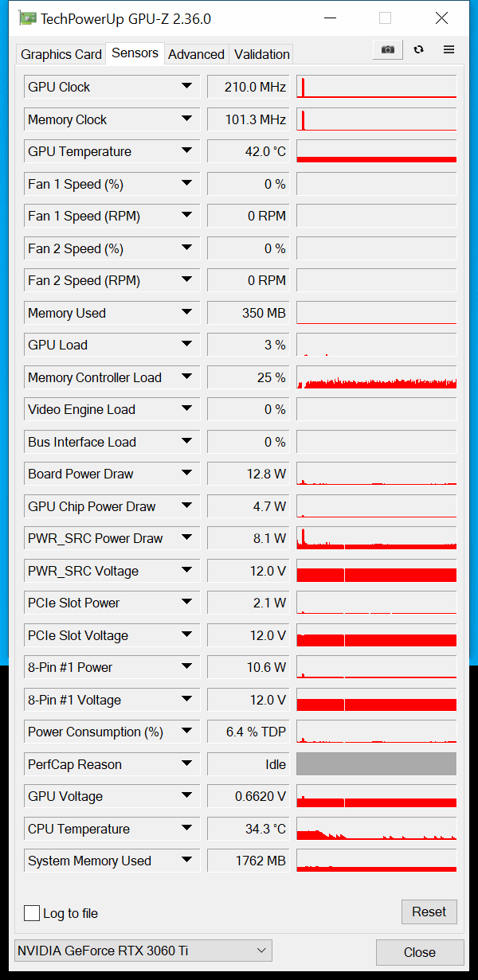Click the screenshot camera icon
The image size is (478, 980).
(x=387, y=49)
